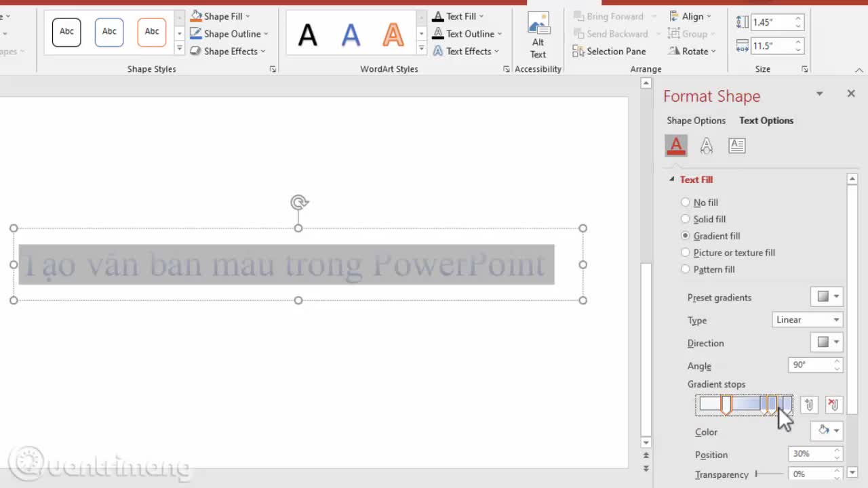
Task: Open the gradient stop Color picker
Action: [x=827, y=430]
